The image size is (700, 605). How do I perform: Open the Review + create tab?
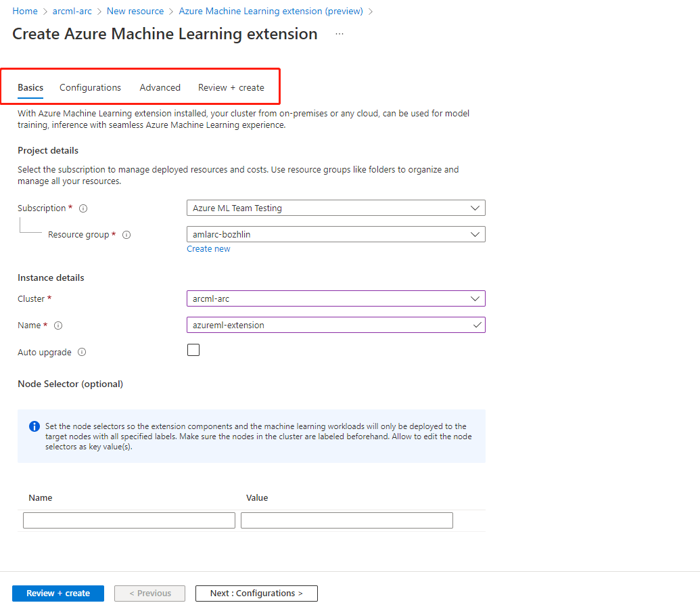(x=231, y=87)
